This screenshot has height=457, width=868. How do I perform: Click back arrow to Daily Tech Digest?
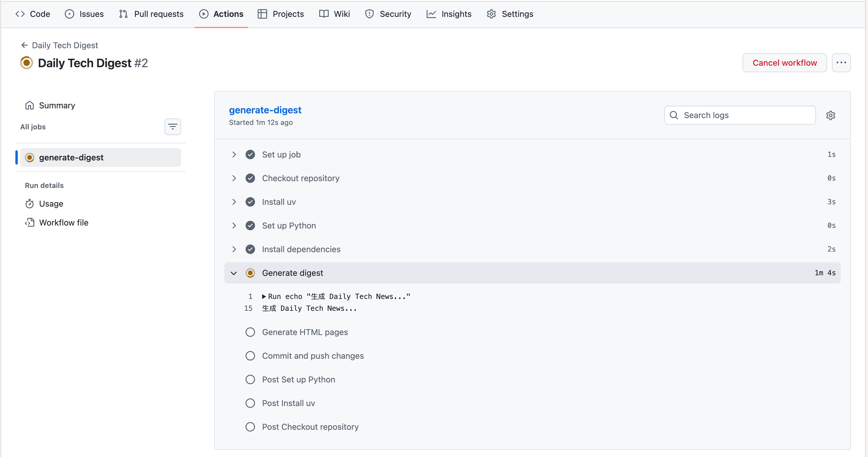24,45
